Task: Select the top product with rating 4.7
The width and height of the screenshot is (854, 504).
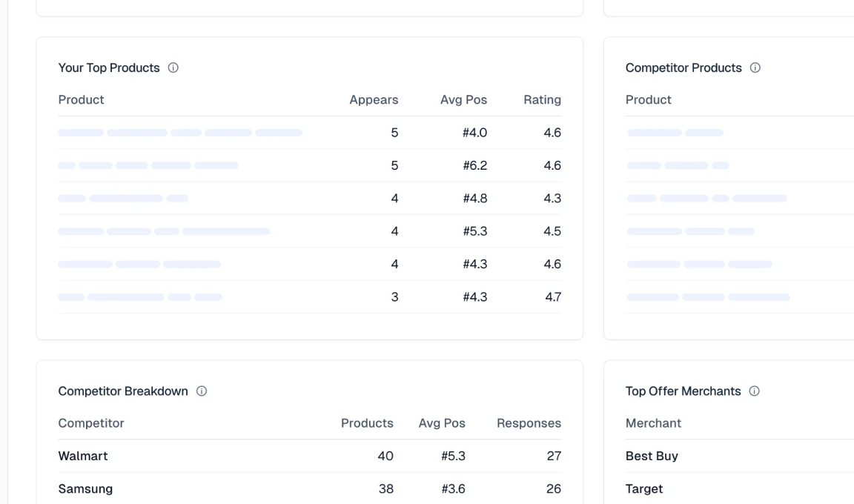Action: click(222, 296)
